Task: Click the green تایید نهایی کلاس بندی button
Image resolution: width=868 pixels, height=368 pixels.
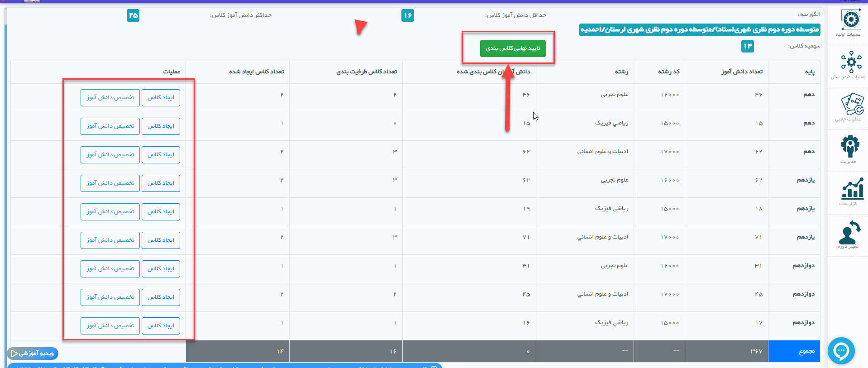Action: click(x=512, y=48)
